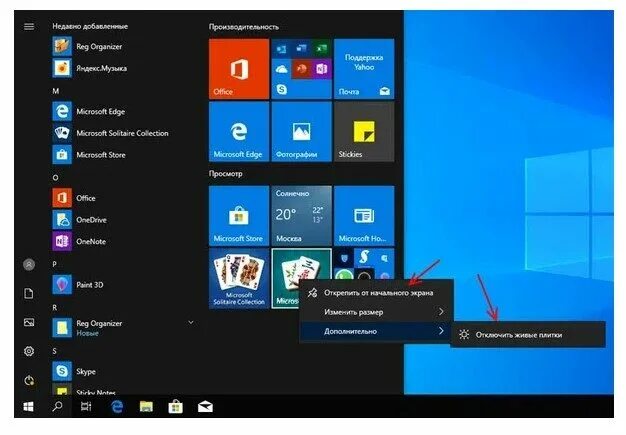Open the Microsoft Ho... news tile
626x435 pixels.
click(x=364, y=216)
